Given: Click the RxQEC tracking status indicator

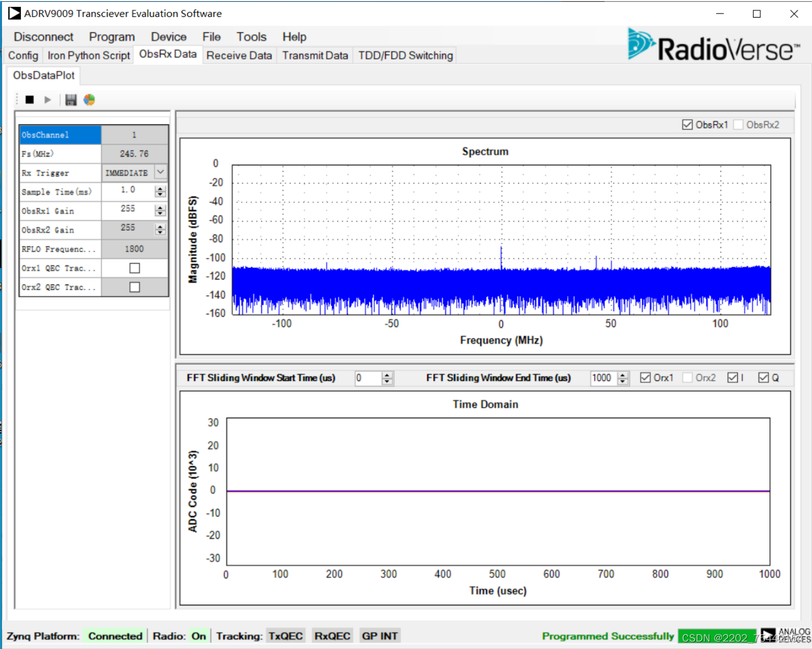Looking at the screenshot, I should (x=332, y=636).
